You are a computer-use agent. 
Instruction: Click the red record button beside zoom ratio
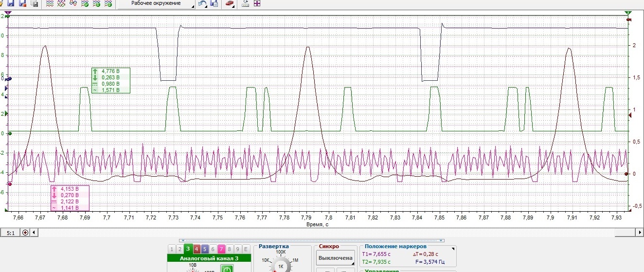pos(25,233)
